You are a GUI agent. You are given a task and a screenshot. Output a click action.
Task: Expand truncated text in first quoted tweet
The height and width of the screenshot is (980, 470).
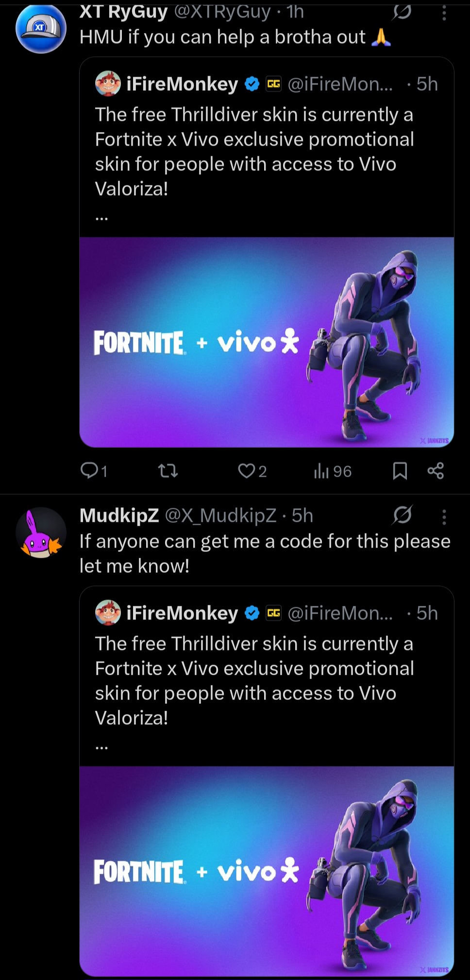[x=101, y=219]
